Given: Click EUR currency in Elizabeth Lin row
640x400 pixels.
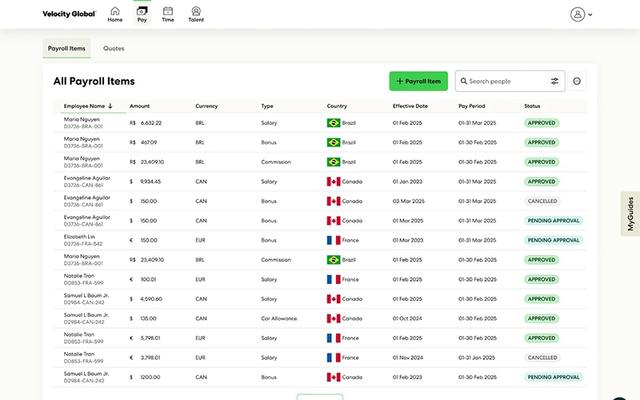Looking at the screenshot, I should [200, 240].
